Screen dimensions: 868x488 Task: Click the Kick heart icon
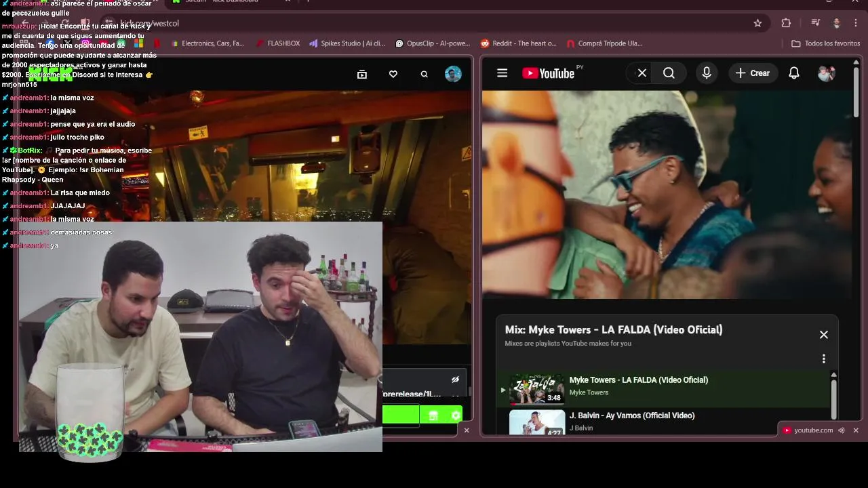(x=393, y=75)
